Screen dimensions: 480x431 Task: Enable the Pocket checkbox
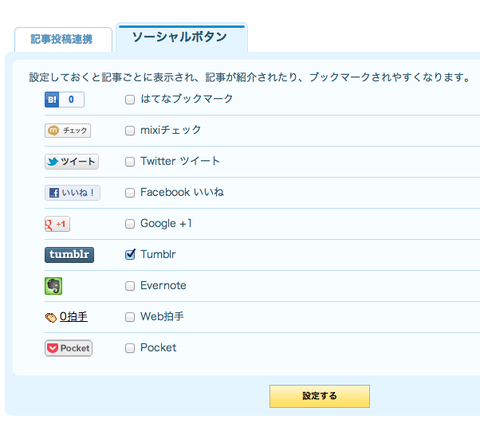click(x=130, y=348)
